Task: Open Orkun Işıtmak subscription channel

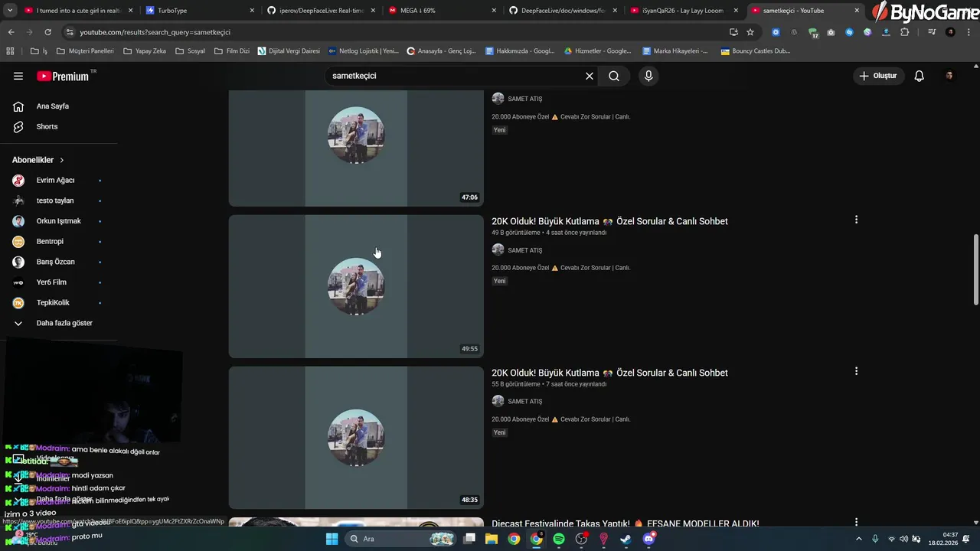Action: [x=58, y=221]
